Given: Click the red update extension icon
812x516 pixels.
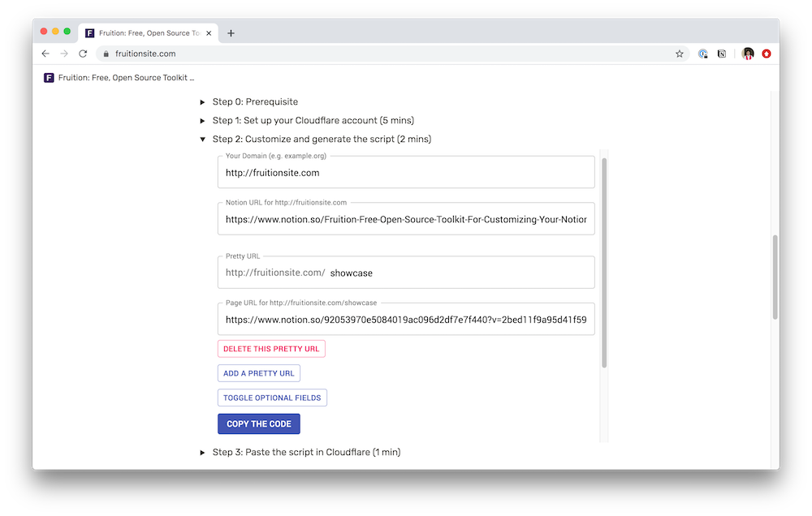Looking at the screenshot, I should [x=767, y=54].
